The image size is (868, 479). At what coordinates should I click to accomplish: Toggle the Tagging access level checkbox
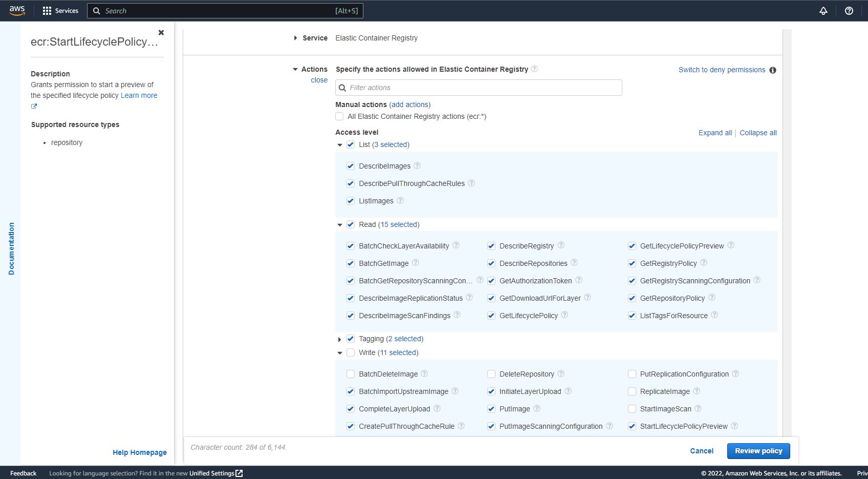click(x=351, y=339)
